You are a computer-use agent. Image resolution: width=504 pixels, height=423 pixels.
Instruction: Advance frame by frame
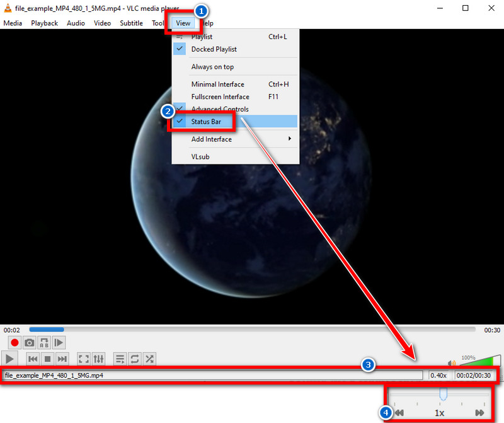coord(59,342)
